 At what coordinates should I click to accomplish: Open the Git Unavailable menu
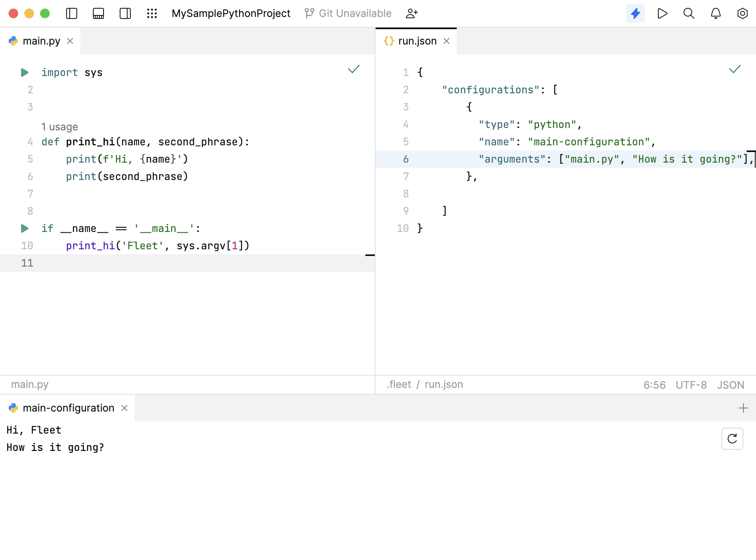(x=348, y=13)
